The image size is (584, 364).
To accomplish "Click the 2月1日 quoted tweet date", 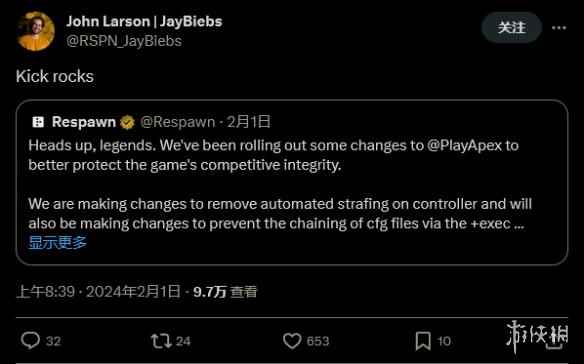I will [248, 122].
